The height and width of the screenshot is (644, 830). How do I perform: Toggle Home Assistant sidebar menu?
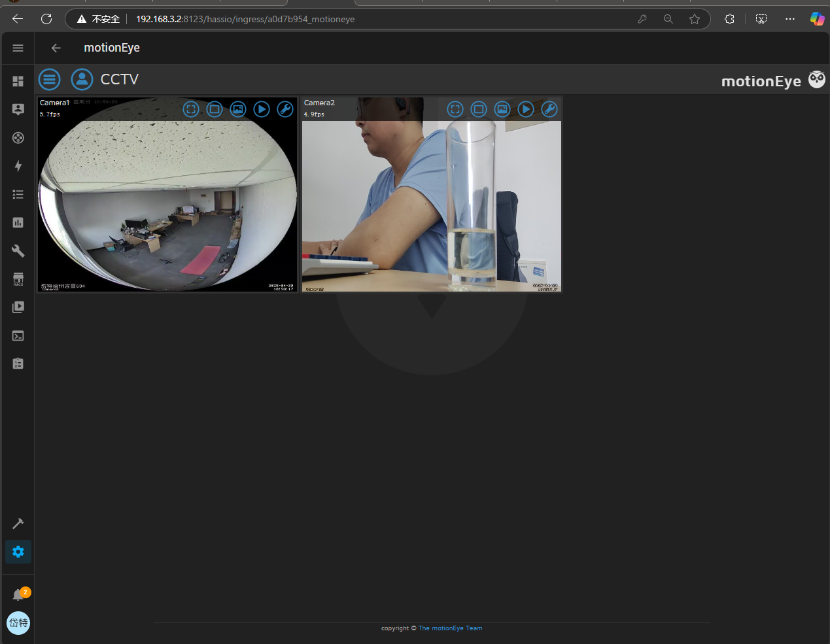(x=18, y=48)
